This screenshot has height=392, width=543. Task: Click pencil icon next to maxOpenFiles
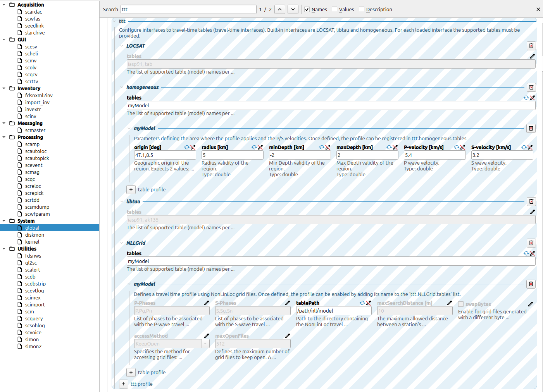287,336
